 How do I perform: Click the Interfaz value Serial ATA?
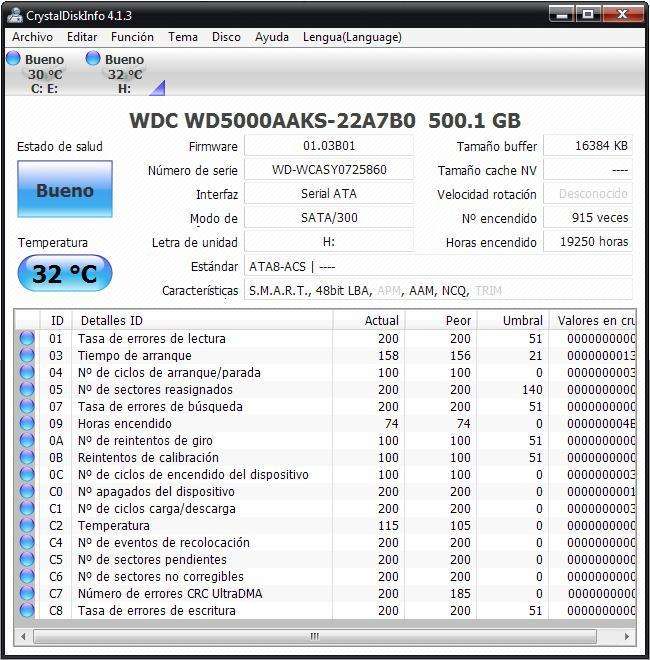point(329,194)
